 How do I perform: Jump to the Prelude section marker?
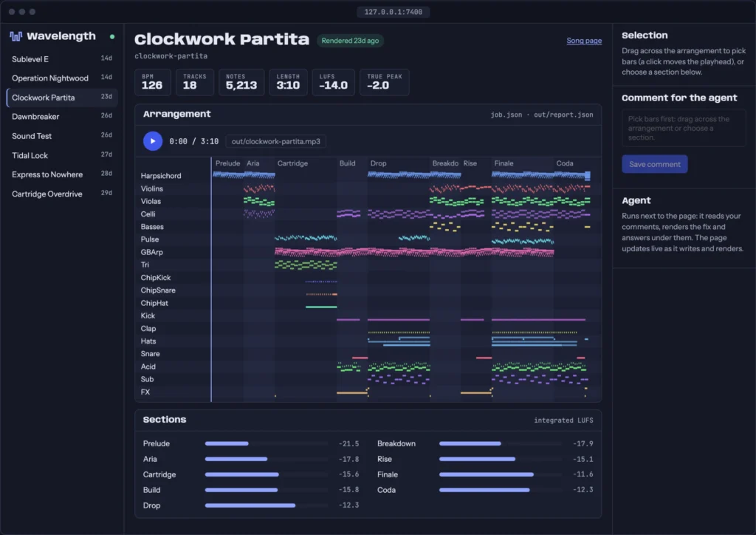pos(227,163)
